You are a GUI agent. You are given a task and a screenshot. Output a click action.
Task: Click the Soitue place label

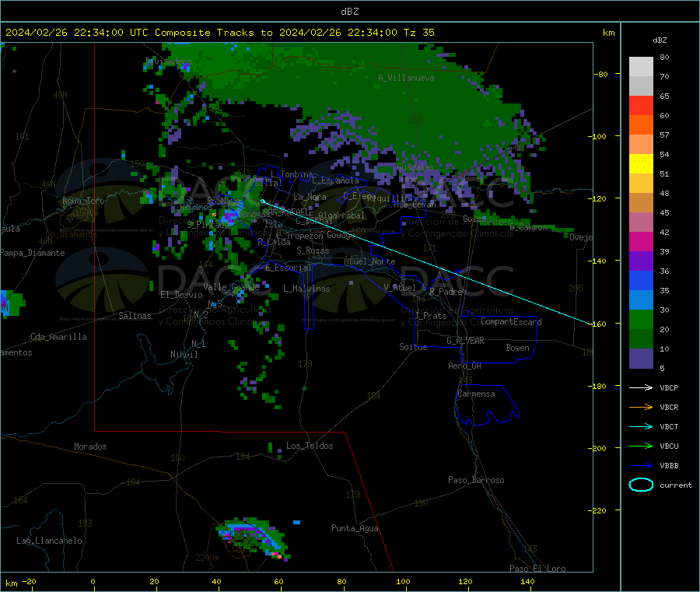click(413, 347)
